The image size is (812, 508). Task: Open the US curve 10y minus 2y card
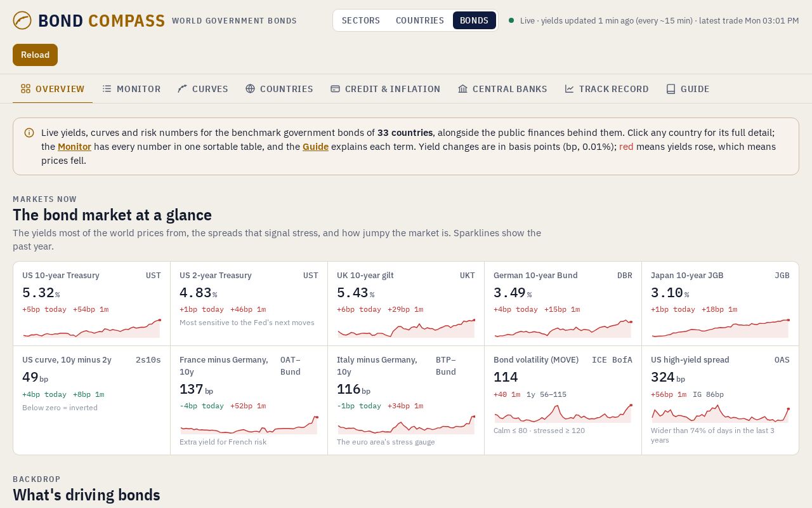[91, 400]
